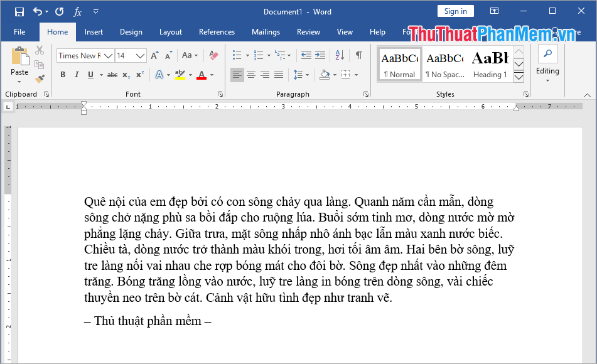Show paragraph marks

click(x=358, y=55)
